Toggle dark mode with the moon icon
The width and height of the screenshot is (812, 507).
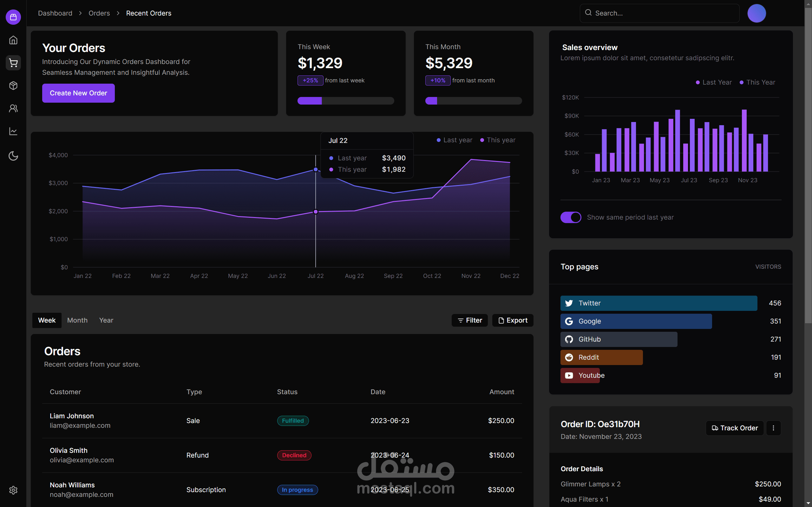tap(13, 156)
